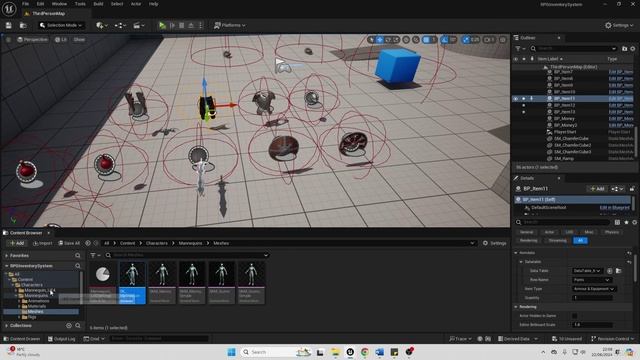Open the Row Name dropdown
The image size is (640, 360).
(x=592, y=280)
